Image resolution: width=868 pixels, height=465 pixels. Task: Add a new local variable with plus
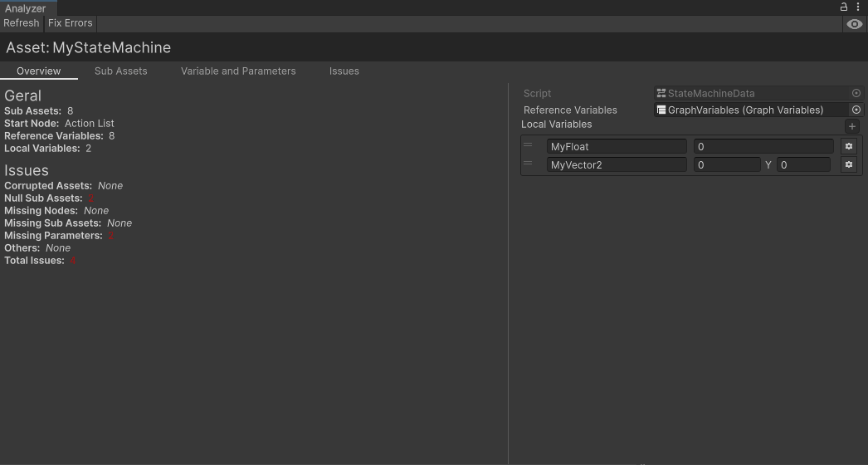(x=851, y=126)
